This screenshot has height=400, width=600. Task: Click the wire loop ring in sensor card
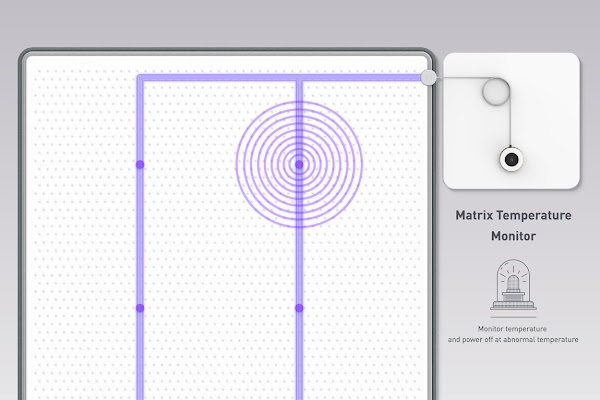[496, 92]
